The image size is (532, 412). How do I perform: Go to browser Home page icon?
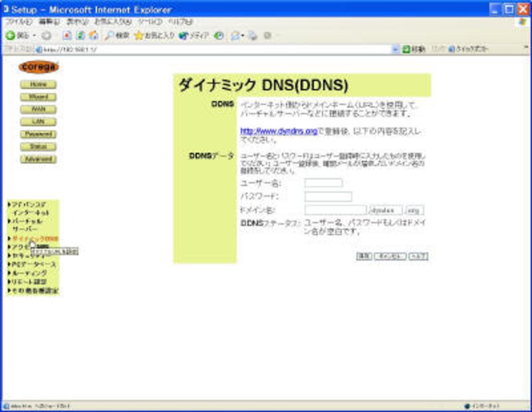click(x=93, y=35)
